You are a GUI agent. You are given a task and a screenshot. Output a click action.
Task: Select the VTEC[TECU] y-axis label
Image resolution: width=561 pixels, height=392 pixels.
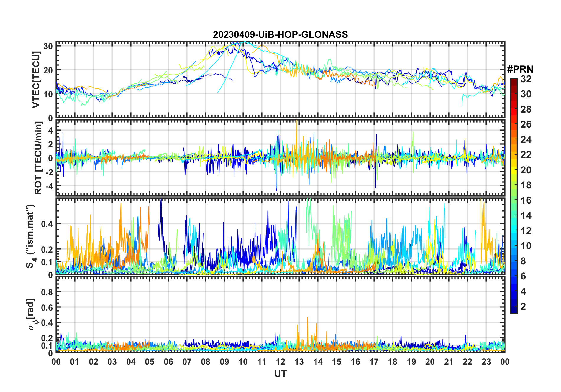click(x=36, y=80)
